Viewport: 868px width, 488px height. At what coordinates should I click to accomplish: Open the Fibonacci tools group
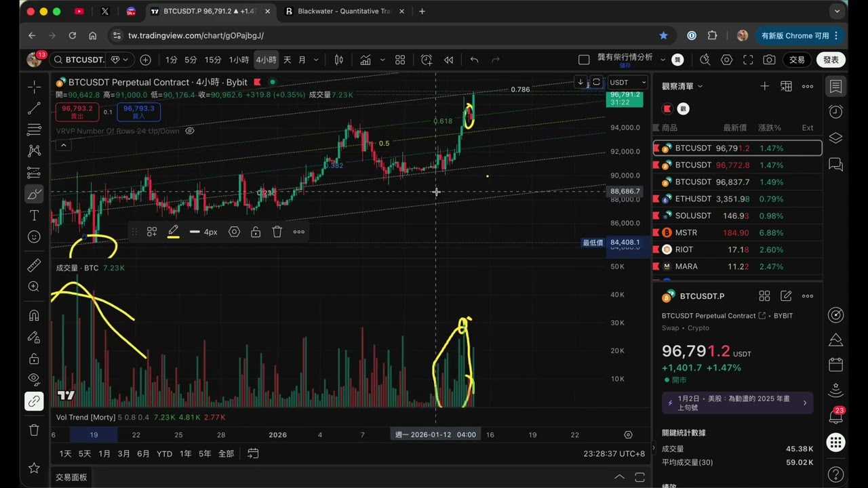[34, 129]
